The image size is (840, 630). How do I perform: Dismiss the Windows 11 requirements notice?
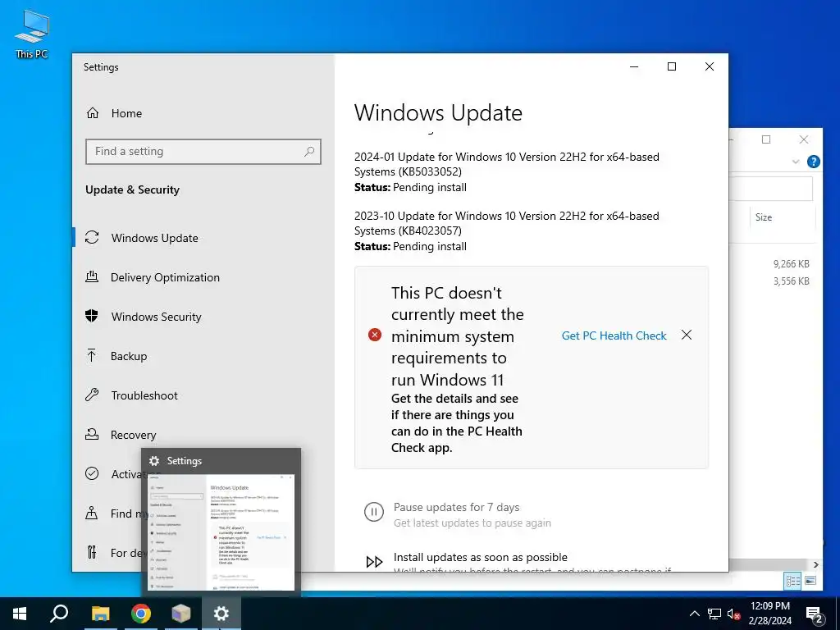pyautogui.click(x=687, y=335)
